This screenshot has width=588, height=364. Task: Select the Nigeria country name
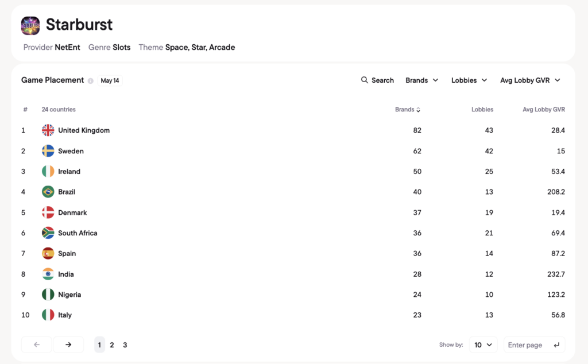[x=69, y=295]
